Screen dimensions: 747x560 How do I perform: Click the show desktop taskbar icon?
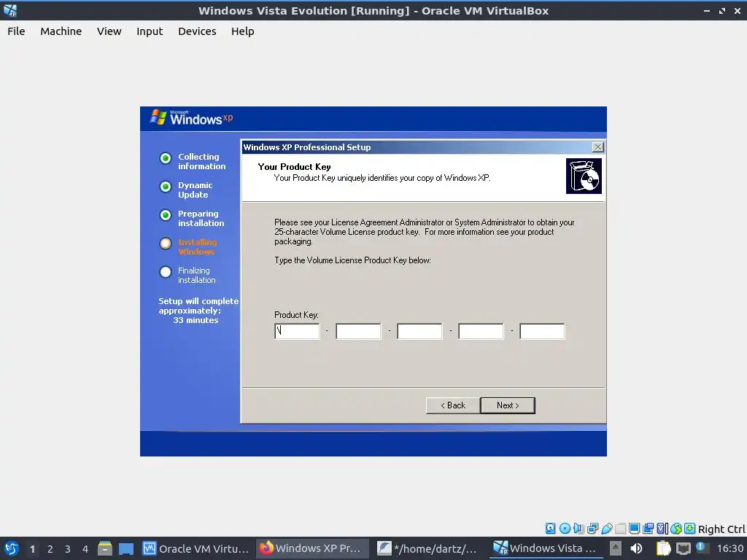click(125, 548)
